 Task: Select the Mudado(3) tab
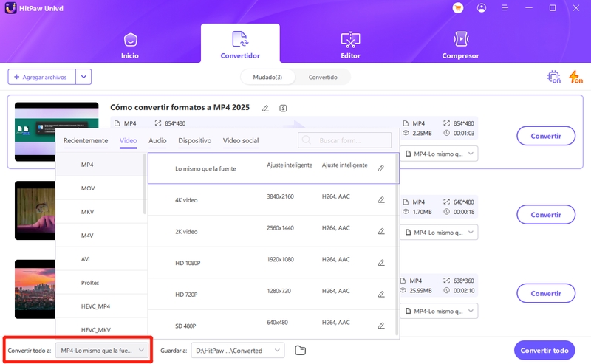(x=267, y=77)
